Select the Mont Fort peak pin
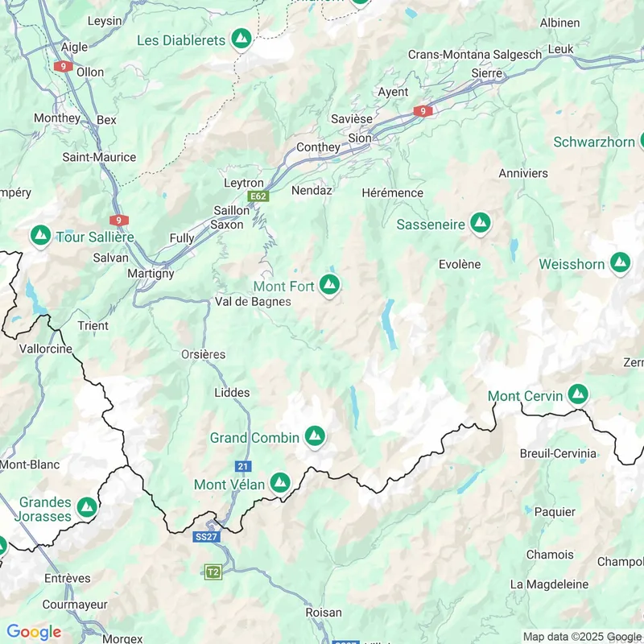Image resolution: width=644 pixels, height=644 pixels. click(329, 285)
